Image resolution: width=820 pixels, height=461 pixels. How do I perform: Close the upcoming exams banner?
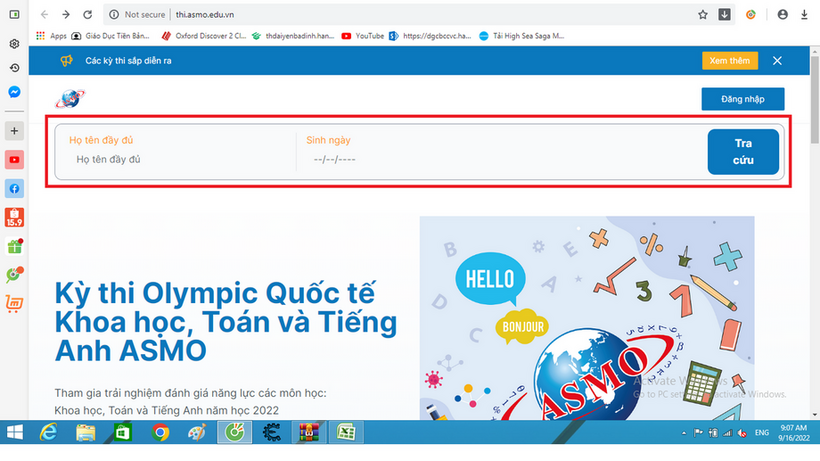777,61
